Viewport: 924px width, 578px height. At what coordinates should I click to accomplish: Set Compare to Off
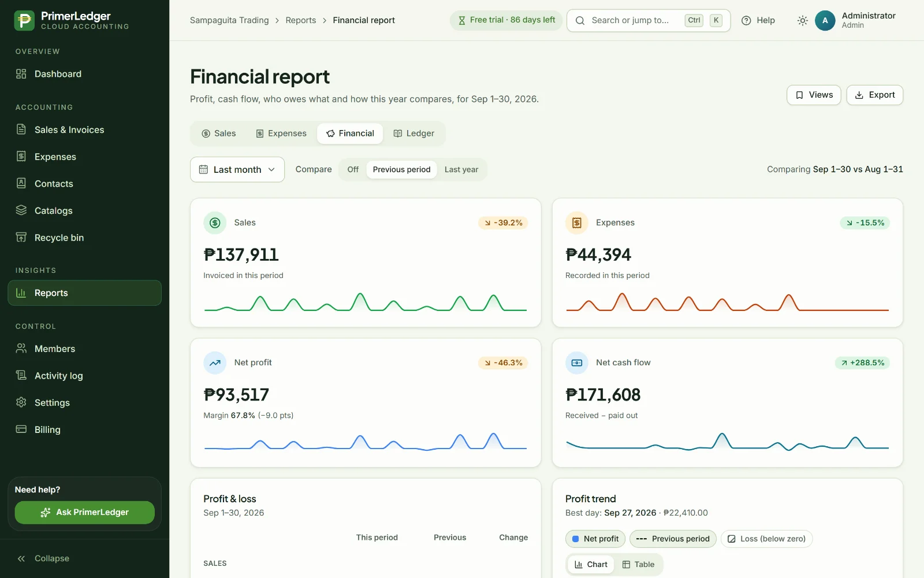[353, 169]
